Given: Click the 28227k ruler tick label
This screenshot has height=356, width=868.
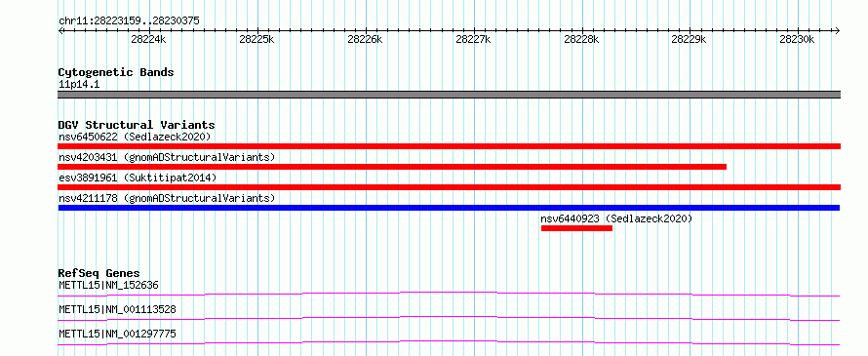Looking at the screenshot, I should 473,40.
